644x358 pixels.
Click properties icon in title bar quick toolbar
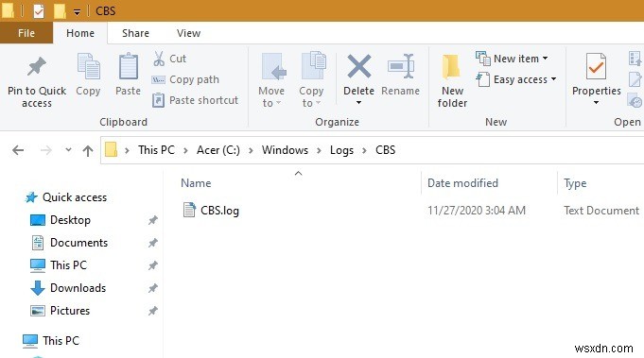tap(39, 10)
